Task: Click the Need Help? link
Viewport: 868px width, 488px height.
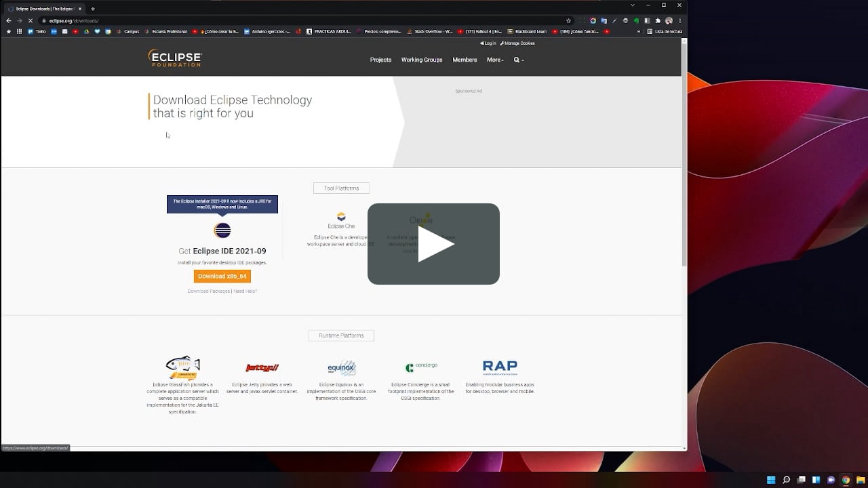Action: click(245, 291)
